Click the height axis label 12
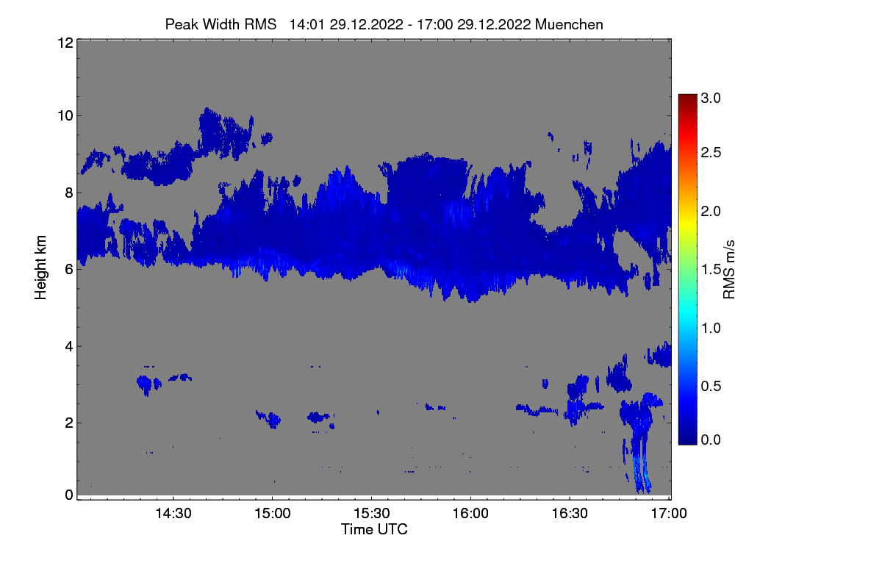The height and width of the screenshot is (588, 882). pyautogui.click(x=64, y=43)
